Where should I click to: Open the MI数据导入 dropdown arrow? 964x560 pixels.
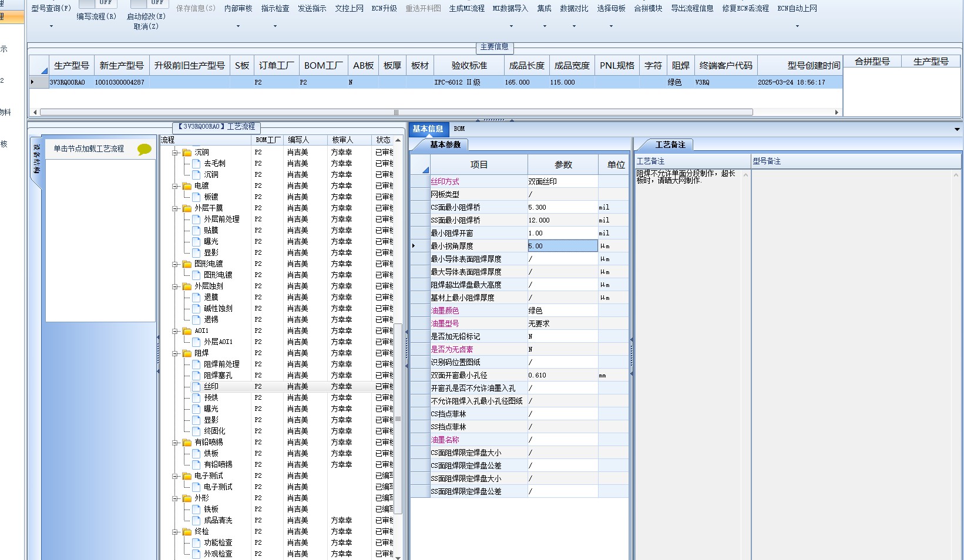pyautogui.click(x=511, y=26)
